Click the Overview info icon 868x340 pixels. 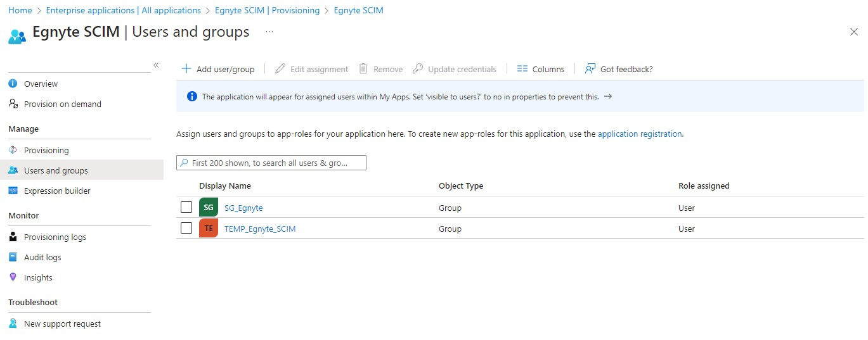13,84
